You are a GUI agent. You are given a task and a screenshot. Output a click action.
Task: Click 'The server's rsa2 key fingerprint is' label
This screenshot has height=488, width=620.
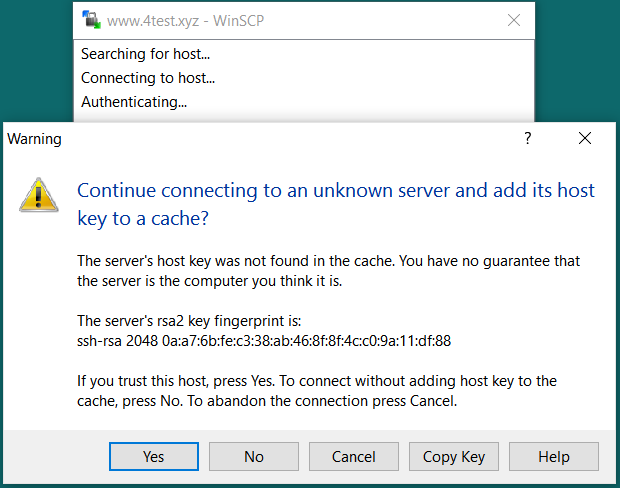pyautogui.click(x=189, y=321)
